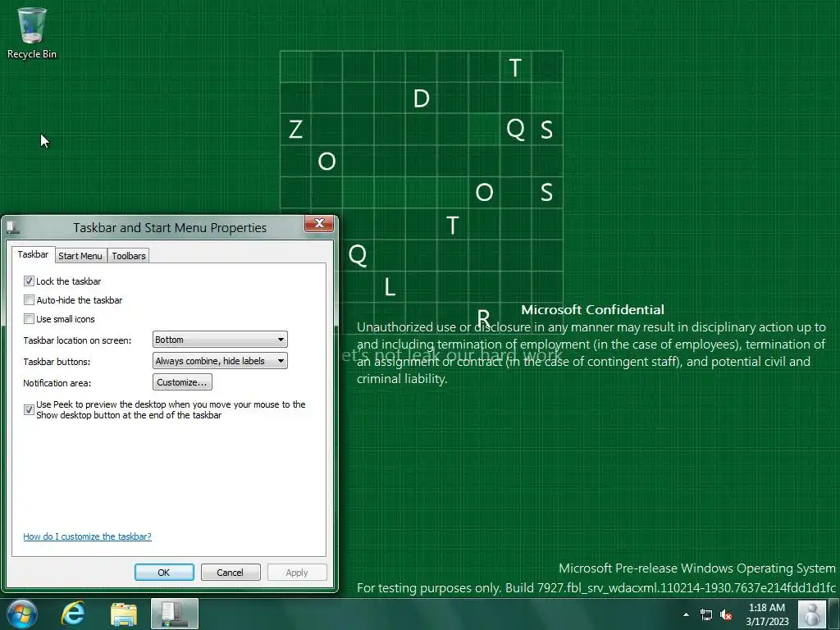Switch to the Taskbar tab
840x630 pixels.
[33, 254]
